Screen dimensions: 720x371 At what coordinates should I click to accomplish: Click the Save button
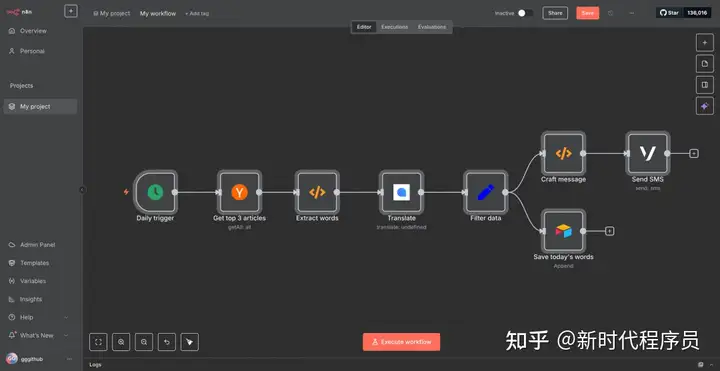(x=588, y=13)
